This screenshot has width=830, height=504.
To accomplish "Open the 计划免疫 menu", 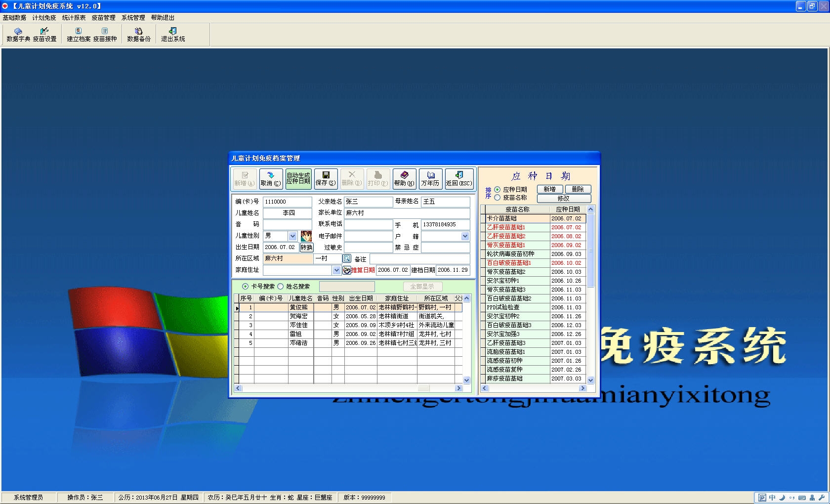I will tap(44, 18).
